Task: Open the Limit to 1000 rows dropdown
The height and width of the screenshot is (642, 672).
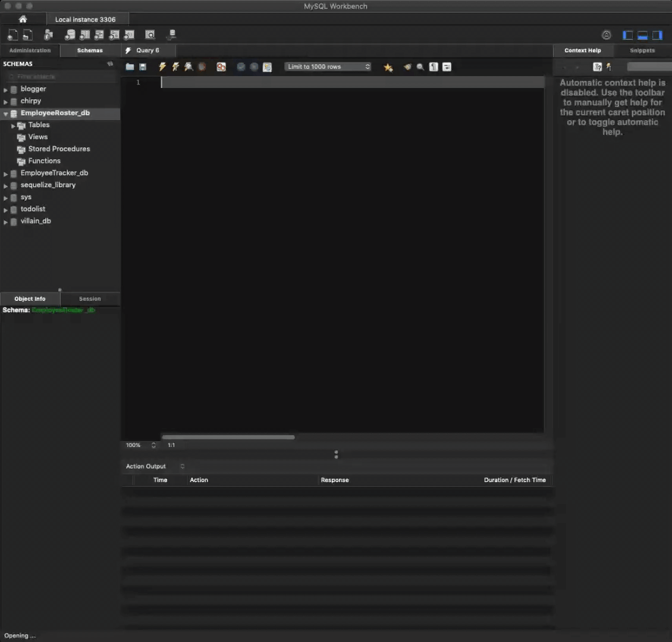Action: (x=328, y=67)
